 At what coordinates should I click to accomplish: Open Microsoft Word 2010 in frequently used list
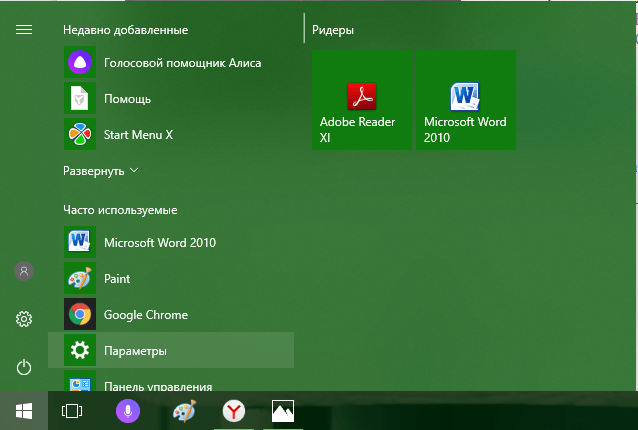[171, 242]
